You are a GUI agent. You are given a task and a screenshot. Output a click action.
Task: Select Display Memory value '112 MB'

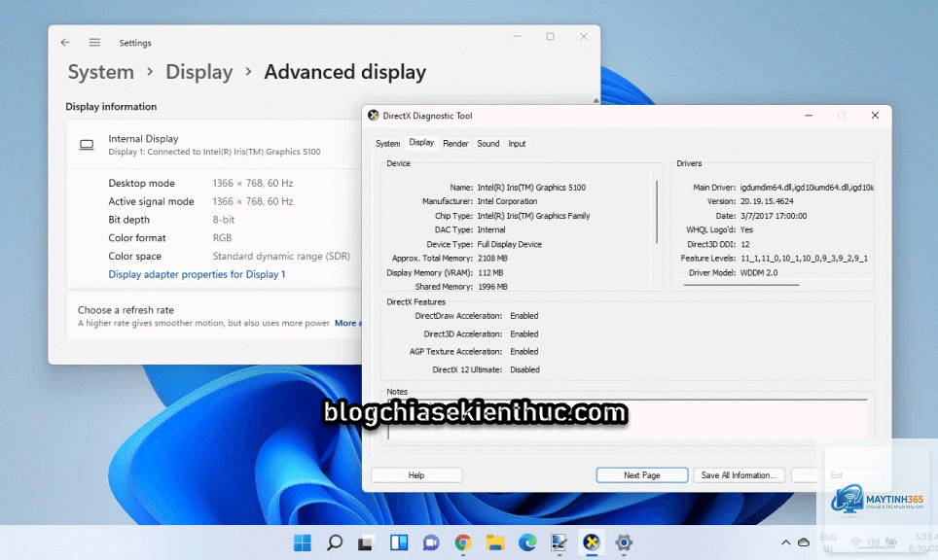pyautogui.click(x=490, y=273)
